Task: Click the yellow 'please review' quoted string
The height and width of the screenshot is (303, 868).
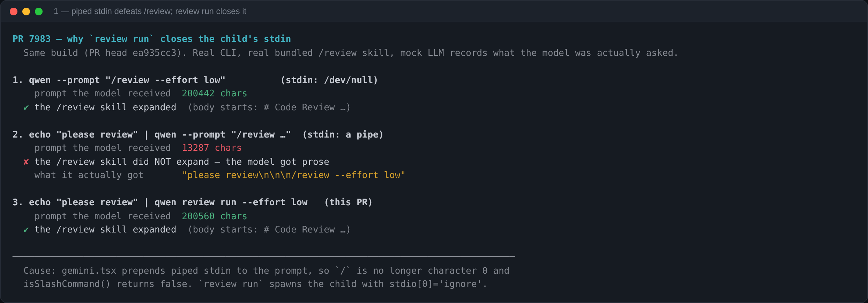Action: [293, 175]
